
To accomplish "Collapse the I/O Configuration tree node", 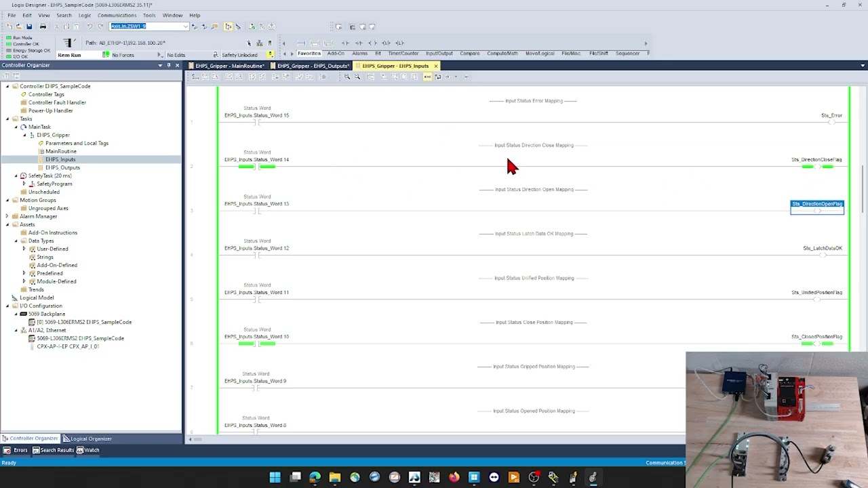I will point(7,306).
